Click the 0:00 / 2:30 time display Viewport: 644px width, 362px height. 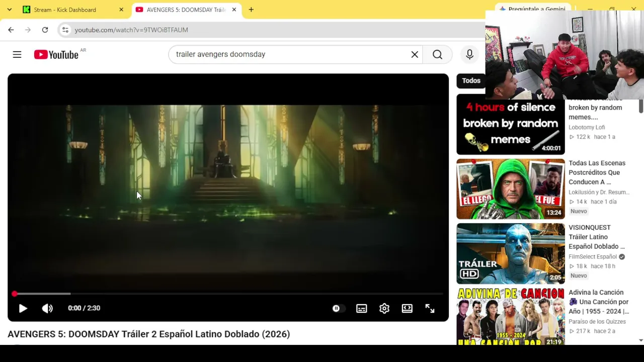pyautogui.click(x=84, y=308)
